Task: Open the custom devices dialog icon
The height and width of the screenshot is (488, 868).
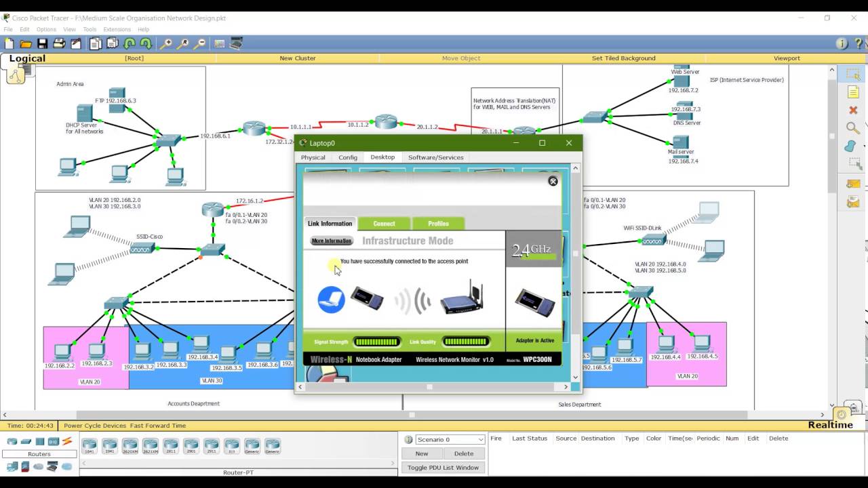Action: tap(236, 43)
